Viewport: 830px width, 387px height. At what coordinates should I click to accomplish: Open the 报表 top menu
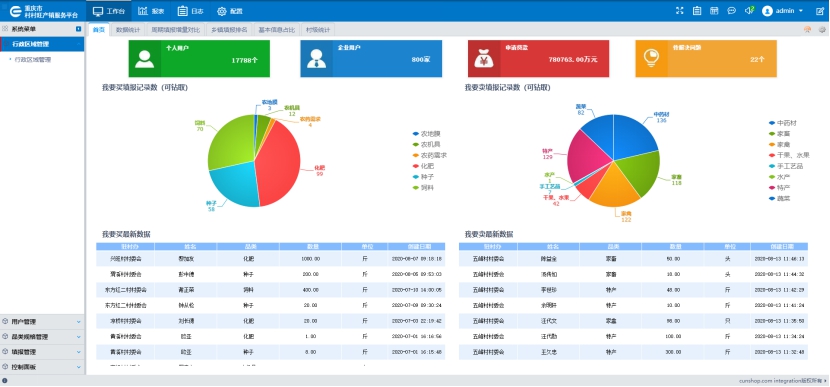(151, 11)
